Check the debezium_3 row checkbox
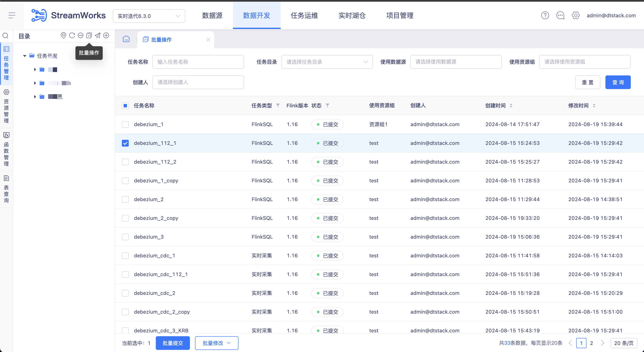The image size is (644, 352). tap(125, 237)
